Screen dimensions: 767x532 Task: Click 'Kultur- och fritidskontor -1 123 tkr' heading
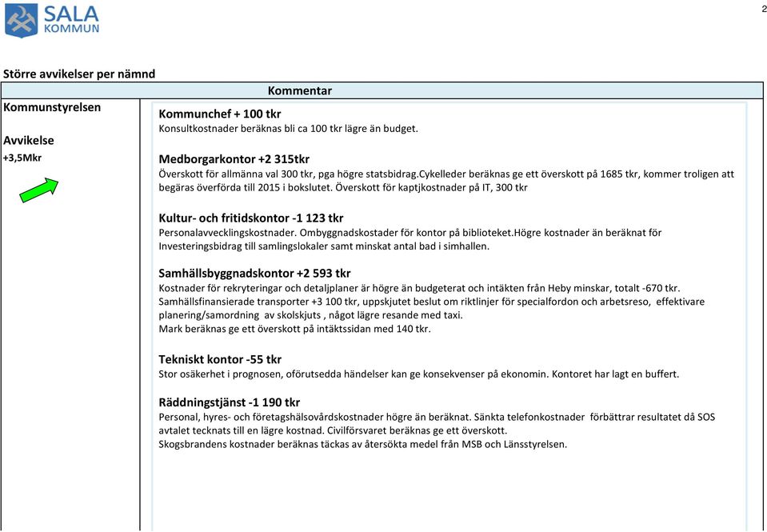pos(251,218)
